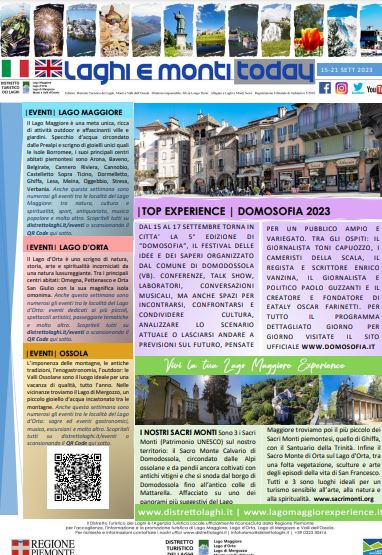Click the 'today' word in title
The height and width of the screenshot is (555, 382).
coord(275,71)
